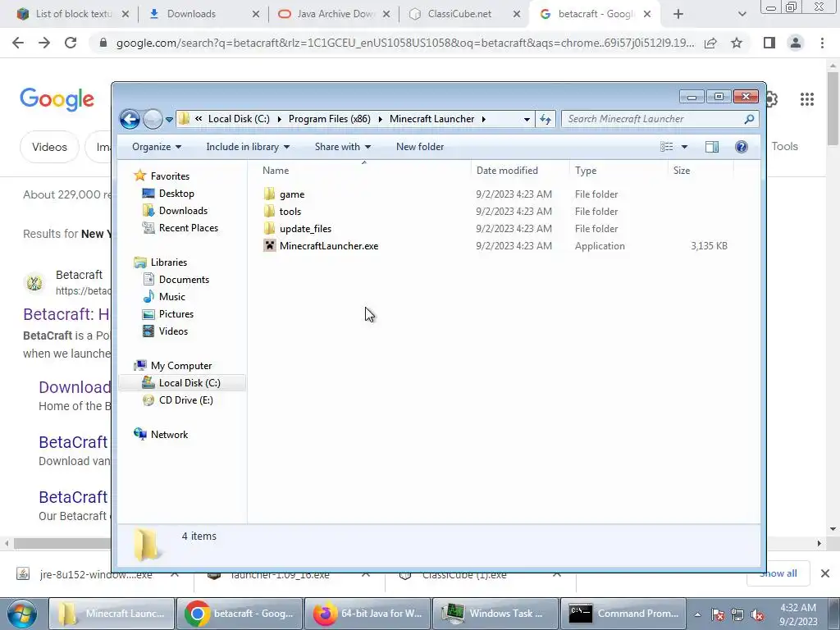
Task: Reload the Google page in Chrome
Action: 71,43
